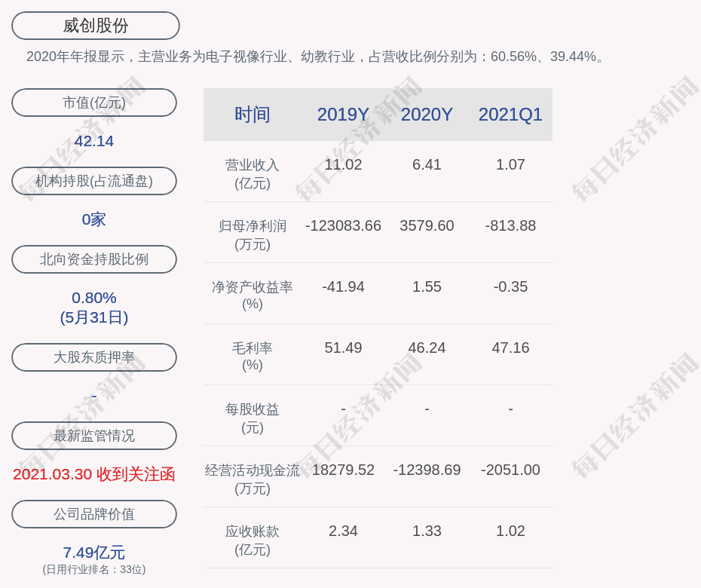Select ROE value -41.94
The image size is (701, 588).
tap(343, 286)
